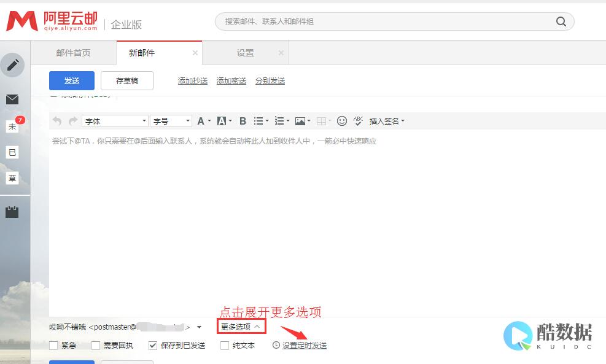Enable the 需要回执 receipt checkbox

tap(95, 345)
